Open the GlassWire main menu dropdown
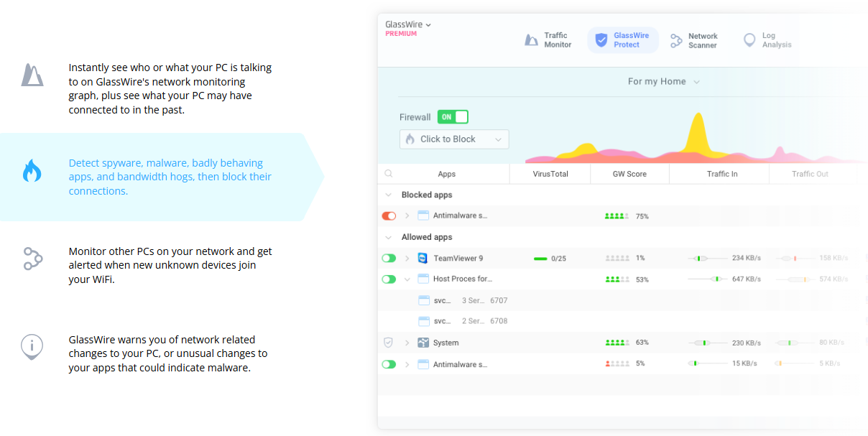The height and width of the screenshot is (436, 868). coord(408,24)
